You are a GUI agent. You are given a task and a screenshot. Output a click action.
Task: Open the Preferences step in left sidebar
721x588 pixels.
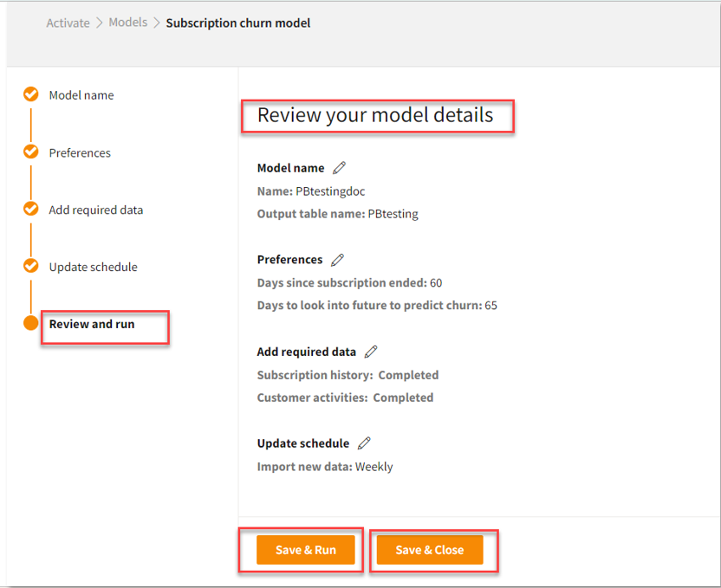[x=80, y=152]
